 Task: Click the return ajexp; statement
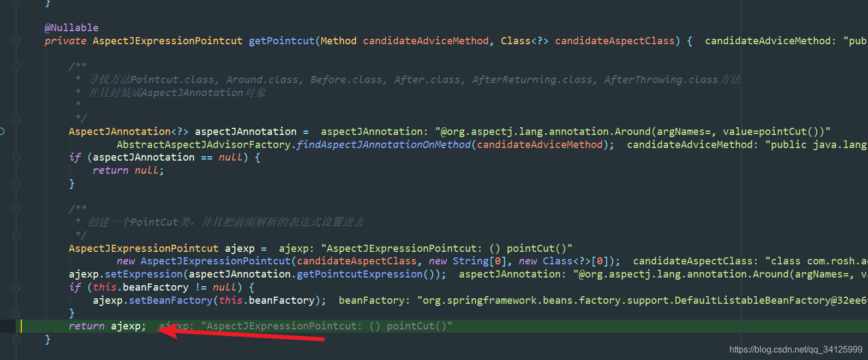(x=107, y=326)
